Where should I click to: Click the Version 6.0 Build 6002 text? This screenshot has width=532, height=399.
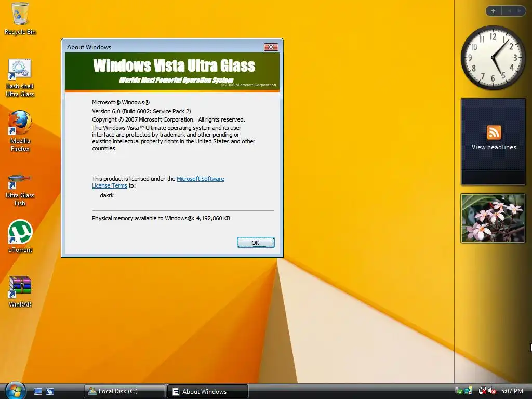pos(141,111)
